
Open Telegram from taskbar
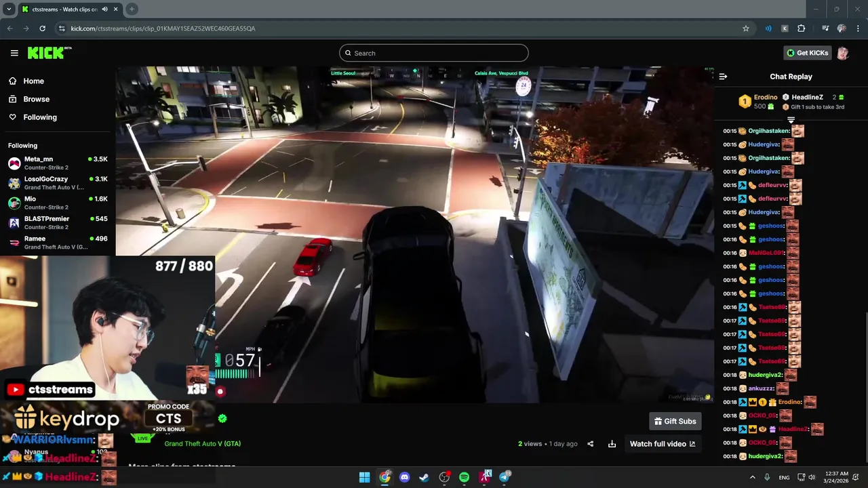click(505, 477)
